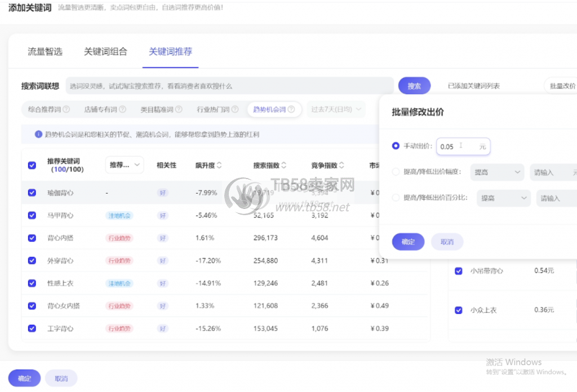
Task: Uncheck the 性感上衣 keyword row
Action: point(32,283)
